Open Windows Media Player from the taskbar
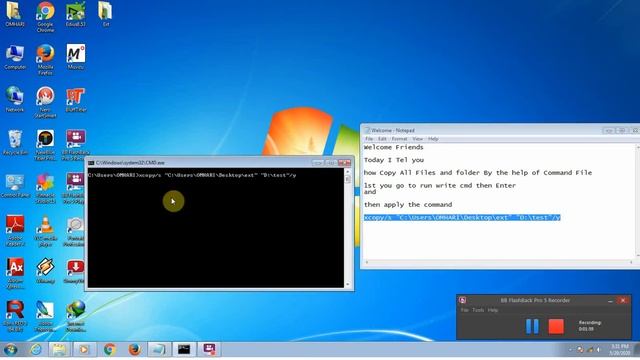This screenshot has height=360, width=640. point(84,350)
